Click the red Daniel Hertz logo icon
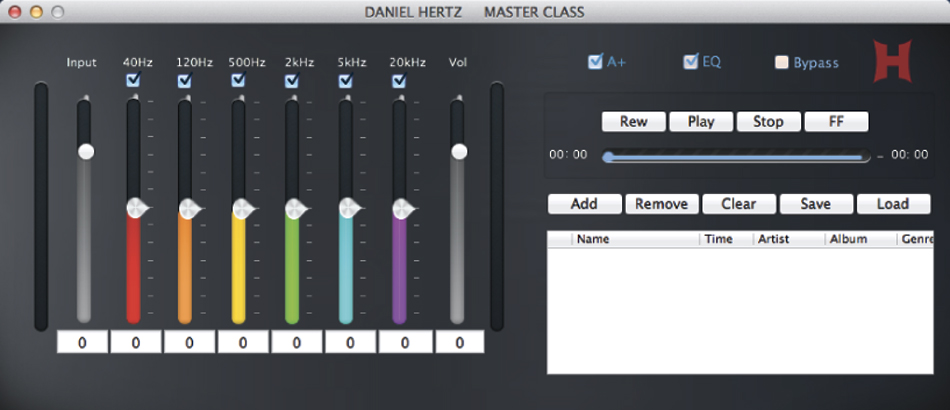Image resolution: width=950 pixels, height=410 pixels. [x=888, y=62]
